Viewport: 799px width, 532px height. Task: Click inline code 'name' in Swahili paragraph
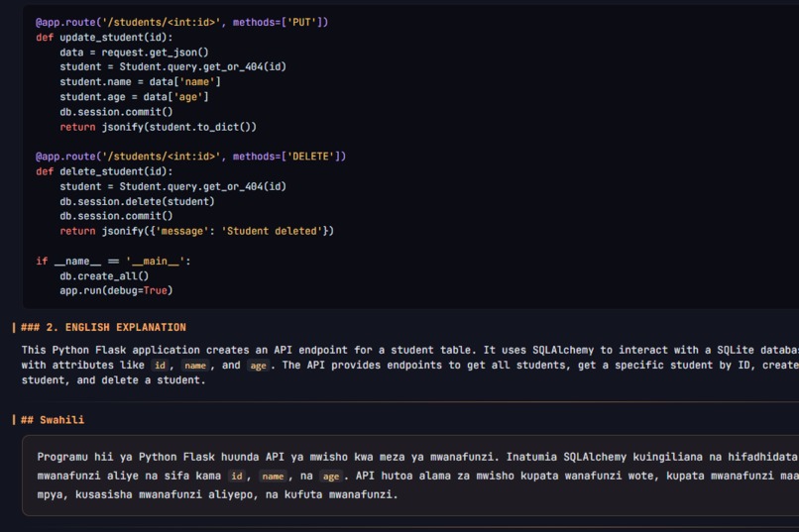point(273,476)
